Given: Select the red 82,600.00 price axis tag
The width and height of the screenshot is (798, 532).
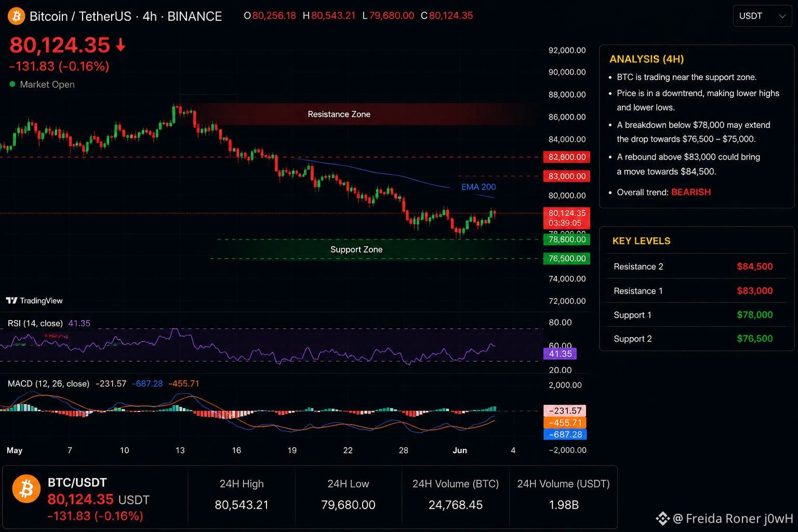Looking at the screenshot, I should (567, 157).
